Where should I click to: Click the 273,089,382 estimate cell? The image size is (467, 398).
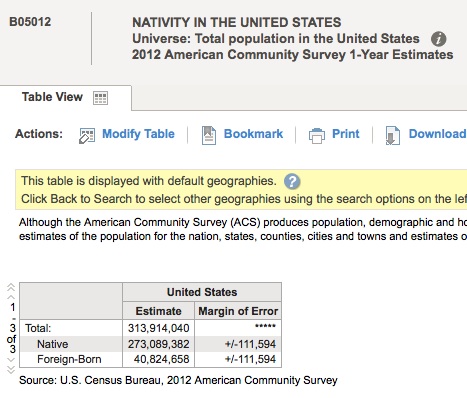pos(158,344)
